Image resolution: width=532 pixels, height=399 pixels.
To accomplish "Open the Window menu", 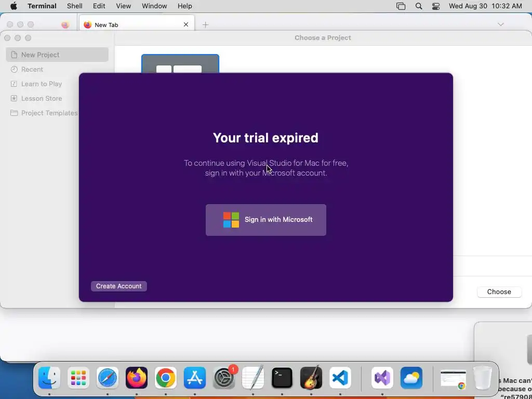I will 154,6.
